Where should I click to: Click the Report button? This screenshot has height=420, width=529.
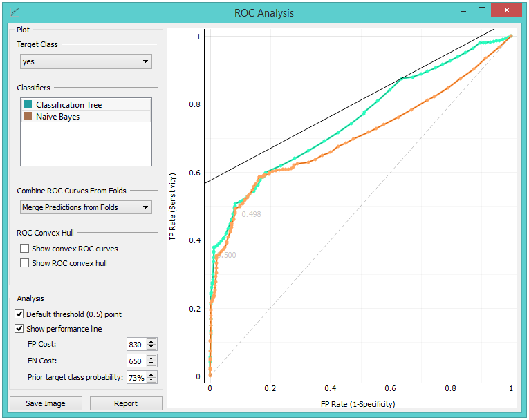click(x=126, y=403)
